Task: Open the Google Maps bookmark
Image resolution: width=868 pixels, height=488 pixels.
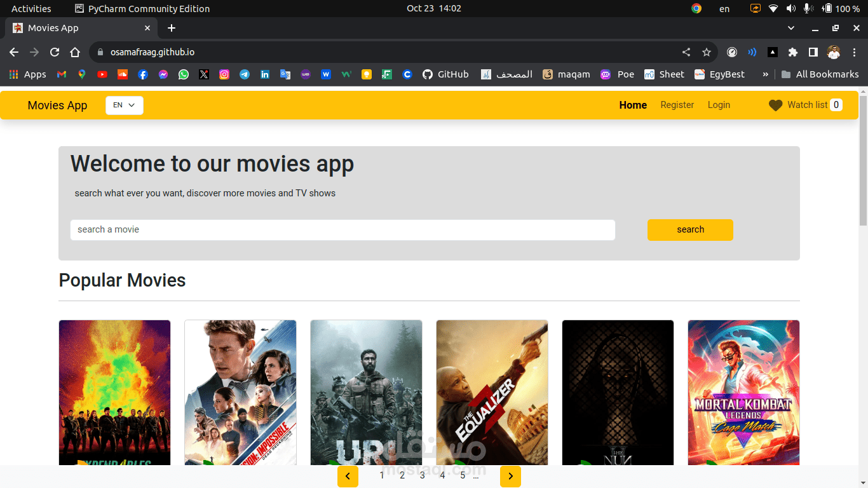Action: coord(82,74)
